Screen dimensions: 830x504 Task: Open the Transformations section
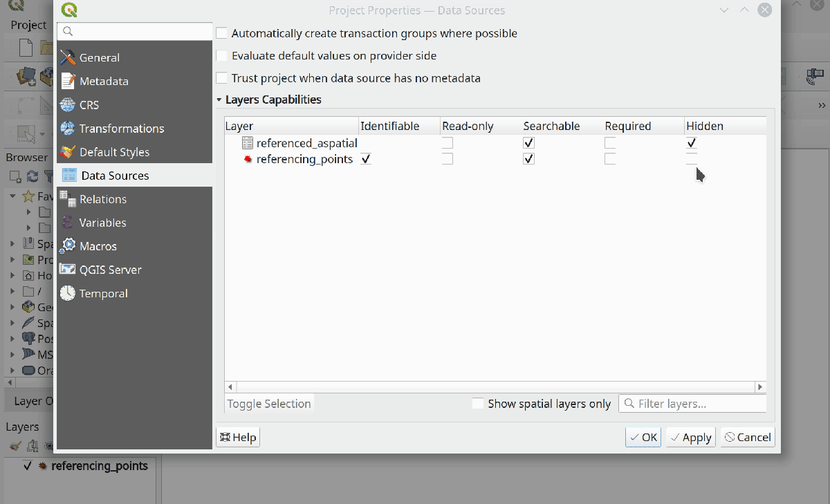[121, 129]
